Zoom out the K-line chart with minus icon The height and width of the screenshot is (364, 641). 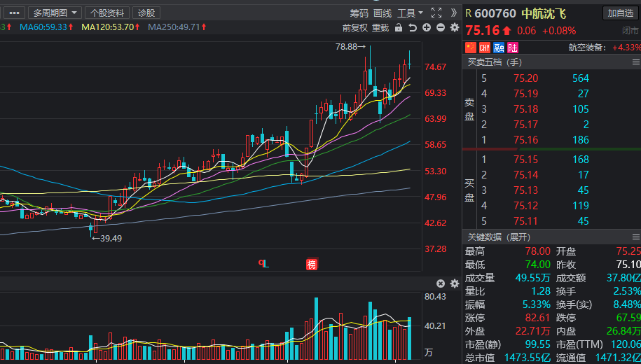[440, 28]
